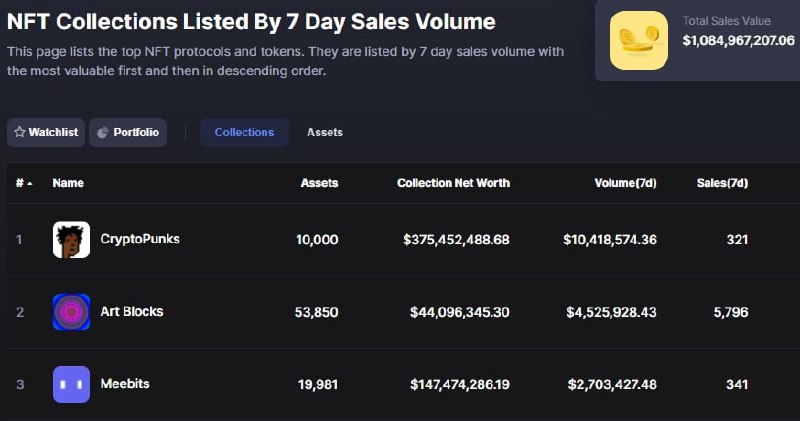800x421 pixels.
Task: Click the CryptoPunks avatar icon
Action: point(71,240)
